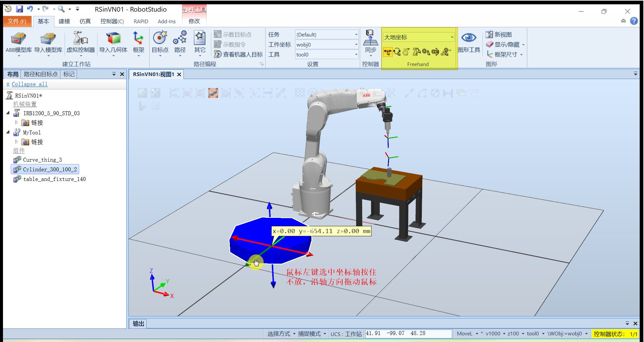Click the 目标点 target icon
The height and width of the screenshot is (342, 644).
tap(160, 38)
